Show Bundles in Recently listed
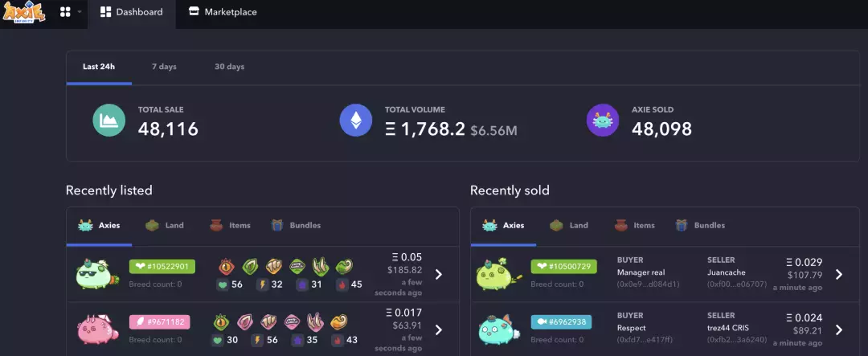The height and width of the screenshot is (356, 868). (x=296, y=225)
